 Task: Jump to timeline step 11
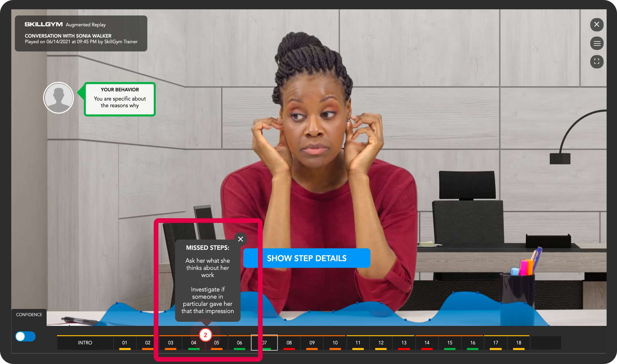click(358, 343)
